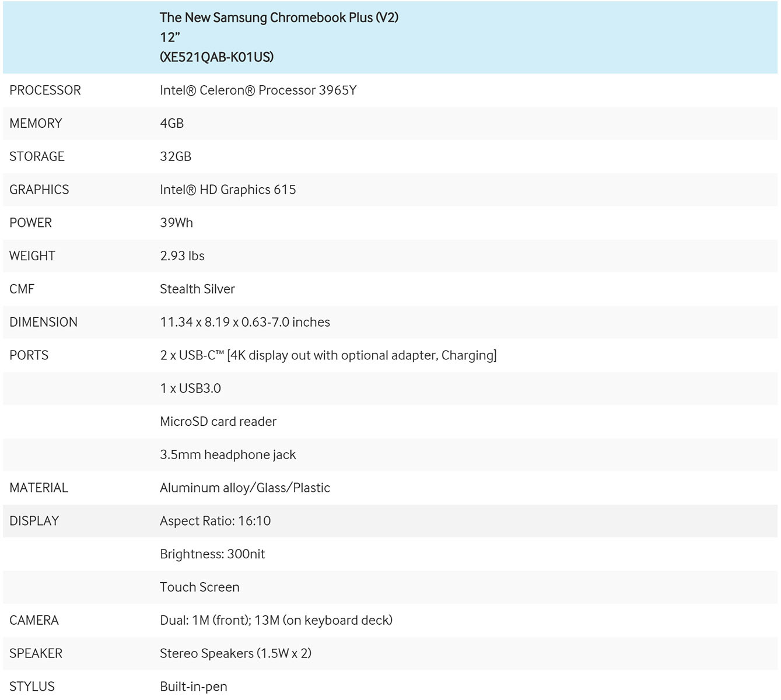
Task: Click the 'Touch Screen' entry
Action: 199,587
